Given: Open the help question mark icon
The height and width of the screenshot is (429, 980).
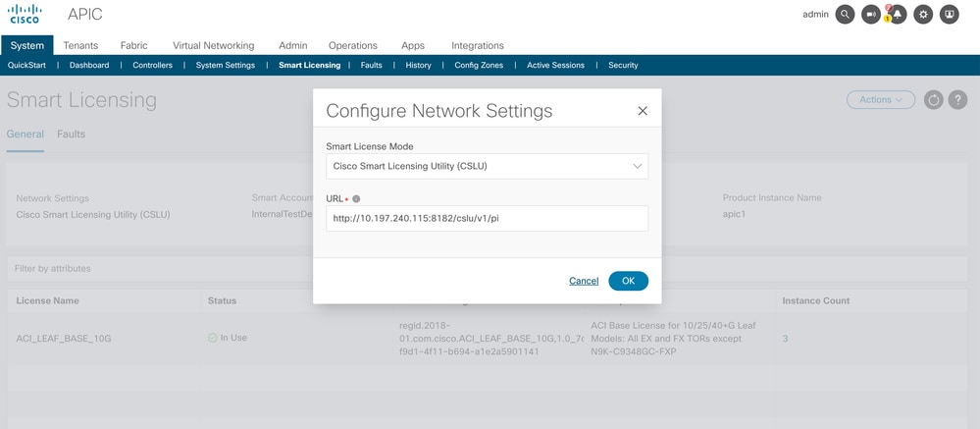Looking at the screenshot, I should [957, 100].
